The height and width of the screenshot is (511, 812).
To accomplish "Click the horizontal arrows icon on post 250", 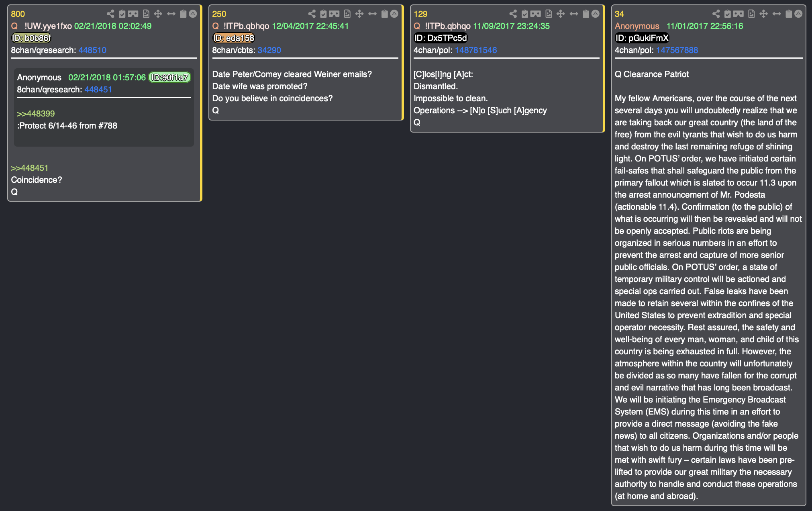I will (373, 14).
